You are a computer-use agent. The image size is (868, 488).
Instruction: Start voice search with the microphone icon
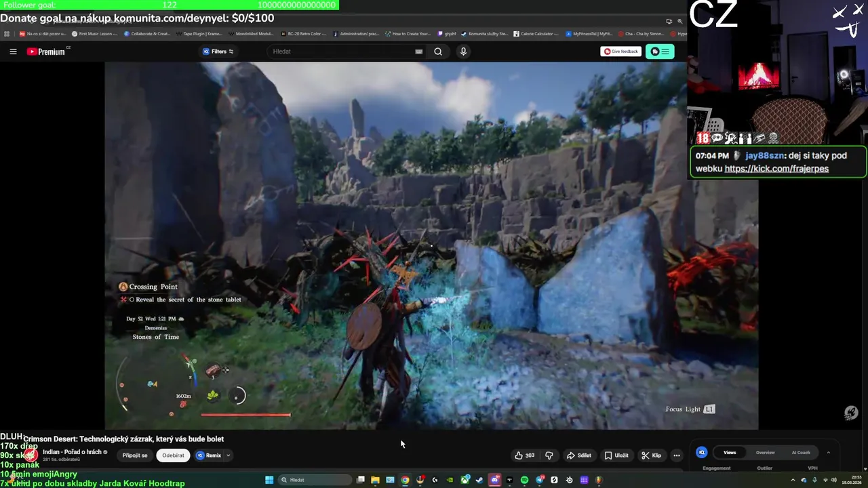point(463,52)
